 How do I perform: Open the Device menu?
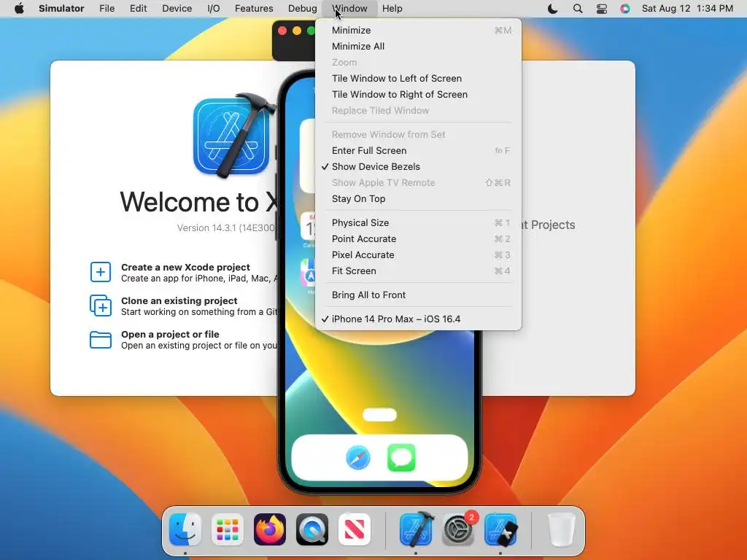point(177,9)
